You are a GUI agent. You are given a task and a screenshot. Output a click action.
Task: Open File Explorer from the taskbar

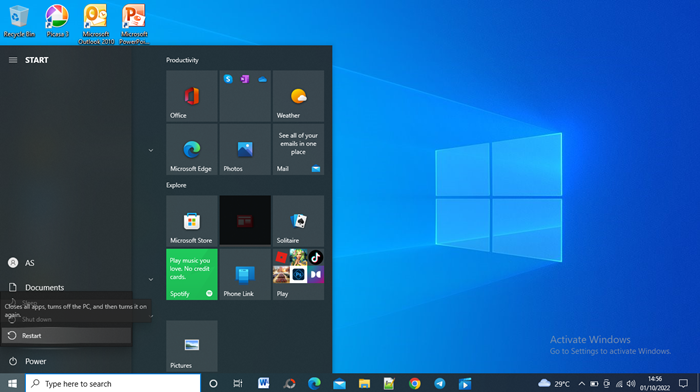click(x=364, y=383)
